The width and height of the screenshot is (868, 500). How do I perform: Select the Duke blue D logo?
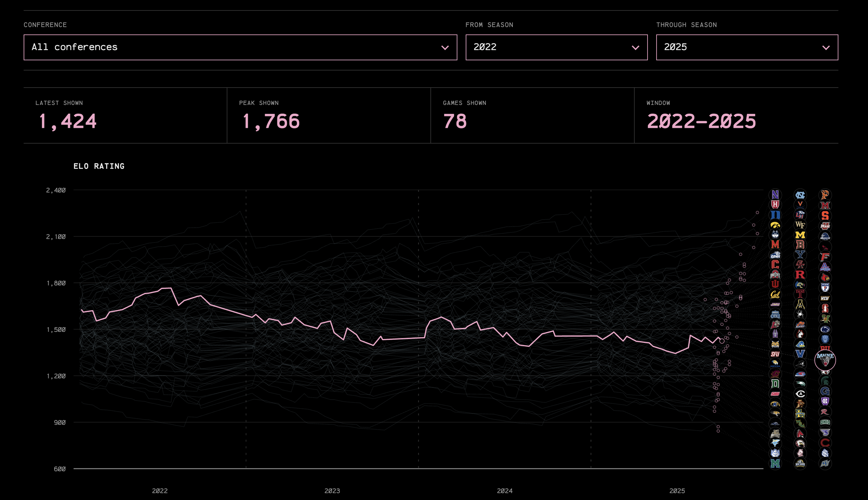click(775, 215)
